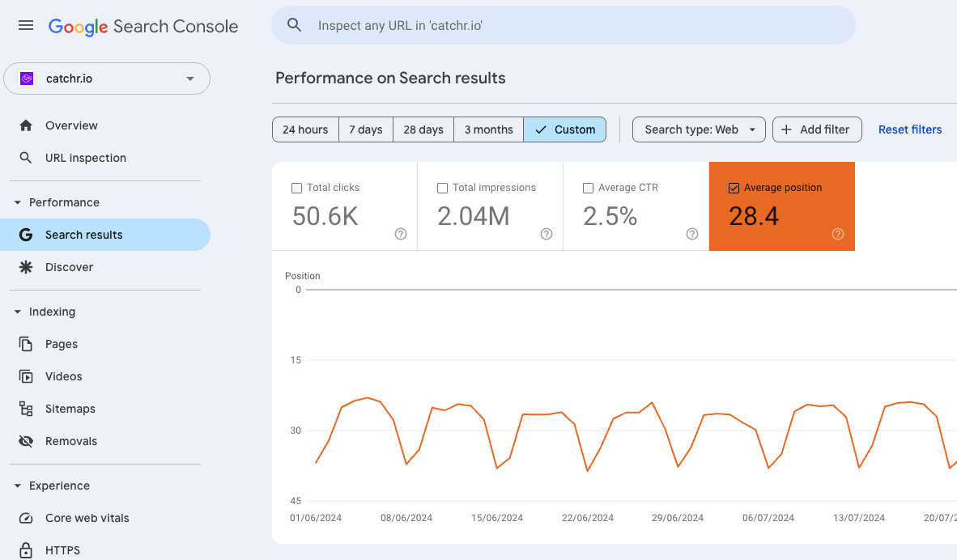Click the Reset filters link
The height and width of the screenshot is (560, 957).
[910, 129]
